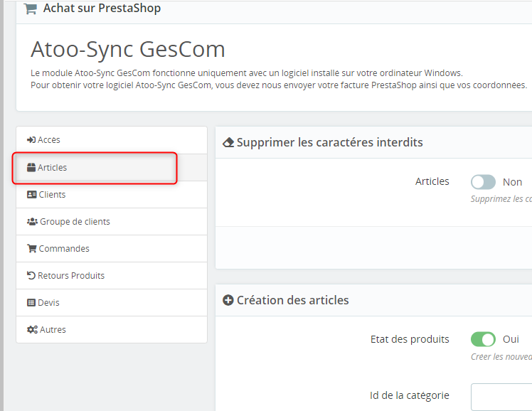The width and height of the screenshot is (532, 411).
Task: Click the Articles box icon
Action: click(x=31, y=168)
